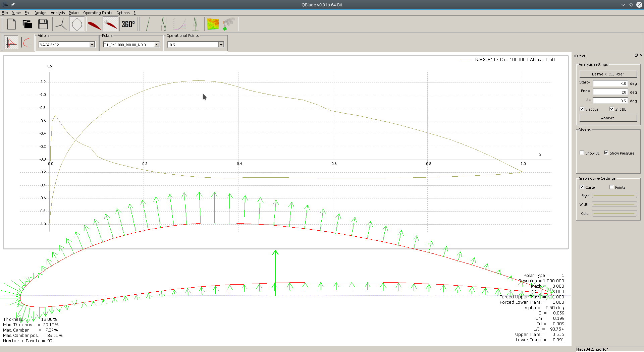Open the FAST structural simulation icon
The width and height of the screenshot is (644, 352).
coord(229,24)
